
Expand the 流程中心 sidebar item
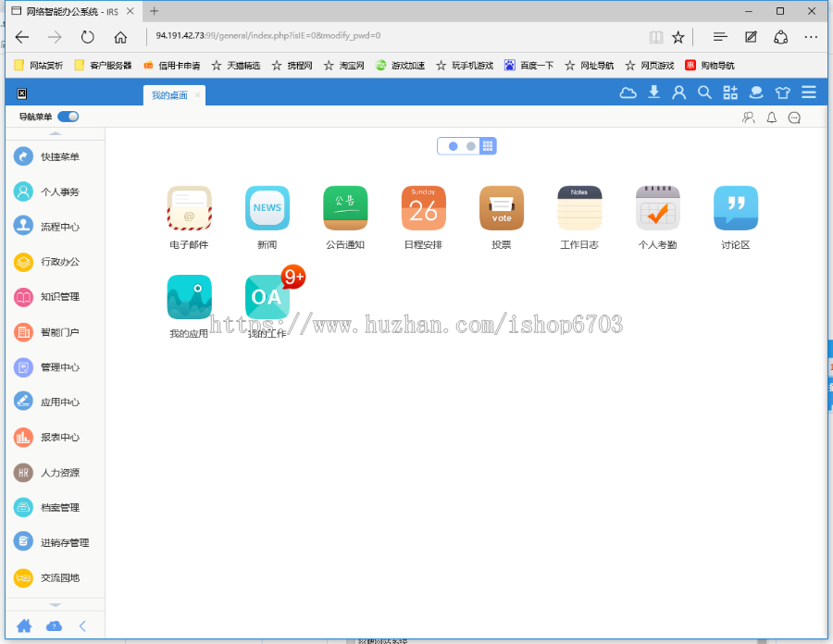(55, 227)
